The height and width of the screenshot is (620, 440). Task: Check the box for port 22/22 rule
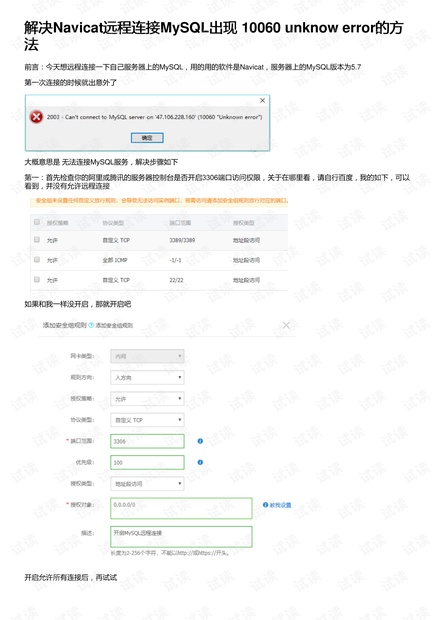coord(37,280)
